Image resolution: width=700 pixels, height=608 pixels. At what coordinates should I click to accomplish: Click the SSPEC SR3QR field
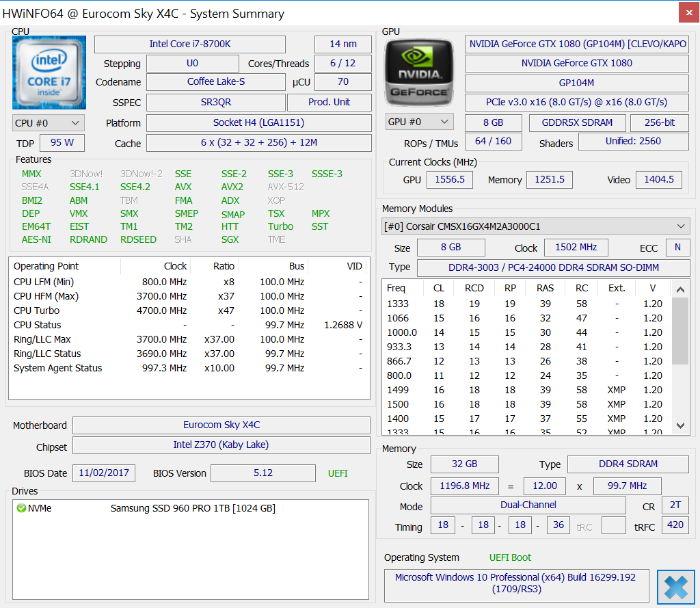[x=215, y=103]
